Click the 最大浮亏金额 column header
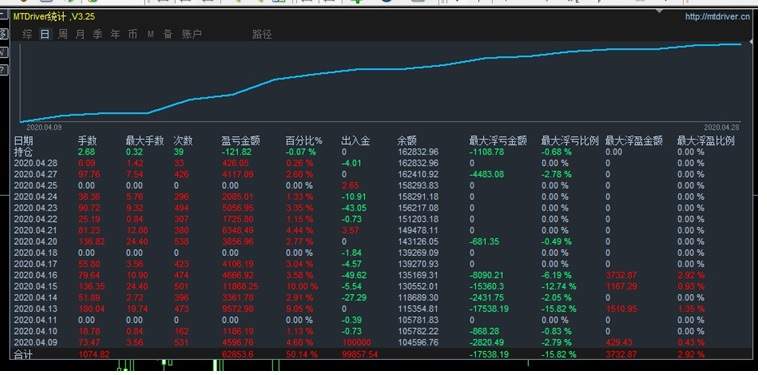The image size is (767, 375). (x=498, y=141)
